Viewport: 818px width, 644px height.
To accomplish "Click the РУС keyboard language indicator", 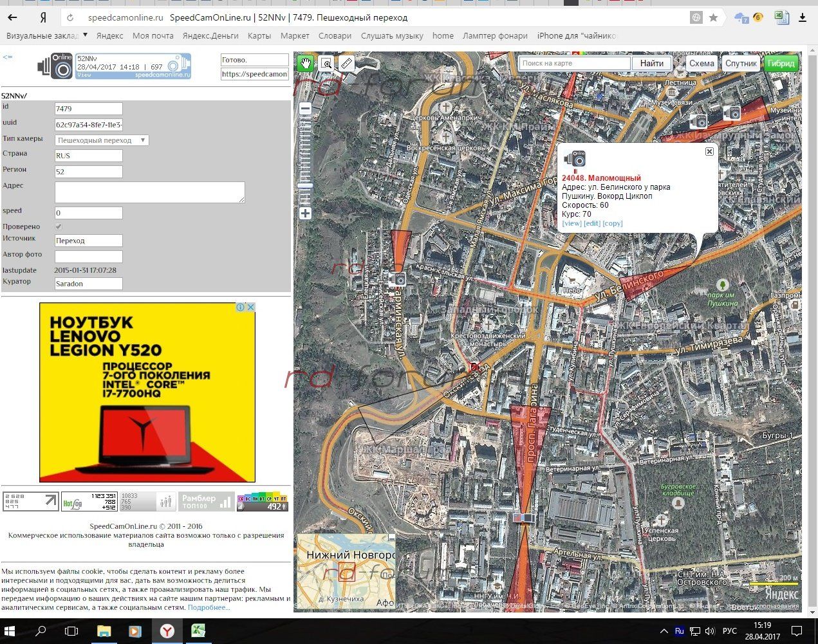I will tap(729, 631).
